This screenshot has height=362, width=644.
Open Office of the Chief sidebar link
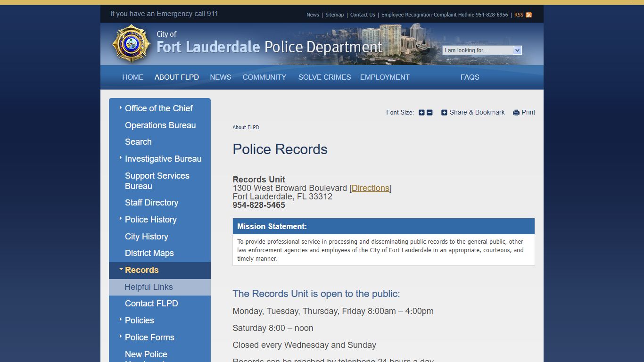(159, 108)
